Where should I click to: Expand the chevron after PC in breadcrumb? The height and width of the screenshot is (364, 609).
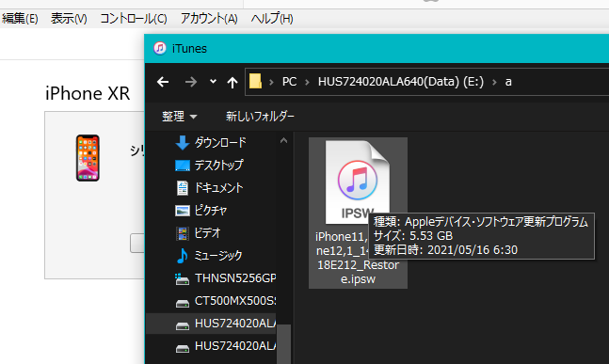(x=307, y=82)
